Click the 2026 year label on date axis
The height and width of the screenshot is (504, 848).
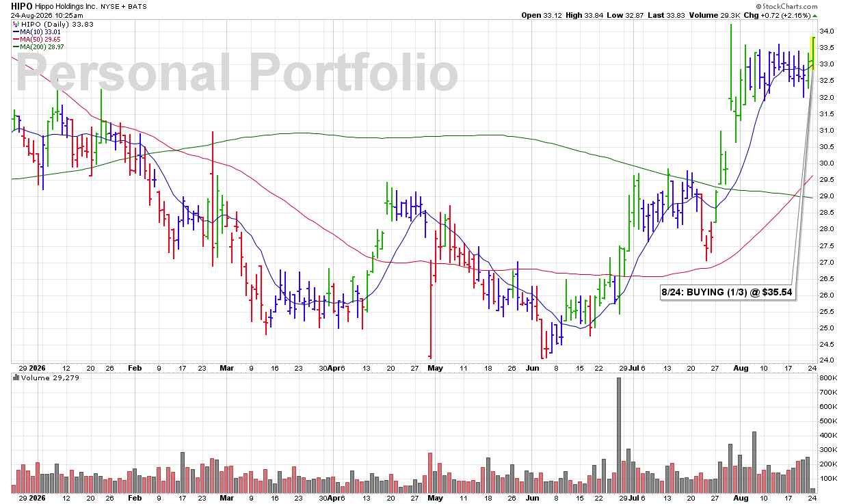(x=37, y=367)
